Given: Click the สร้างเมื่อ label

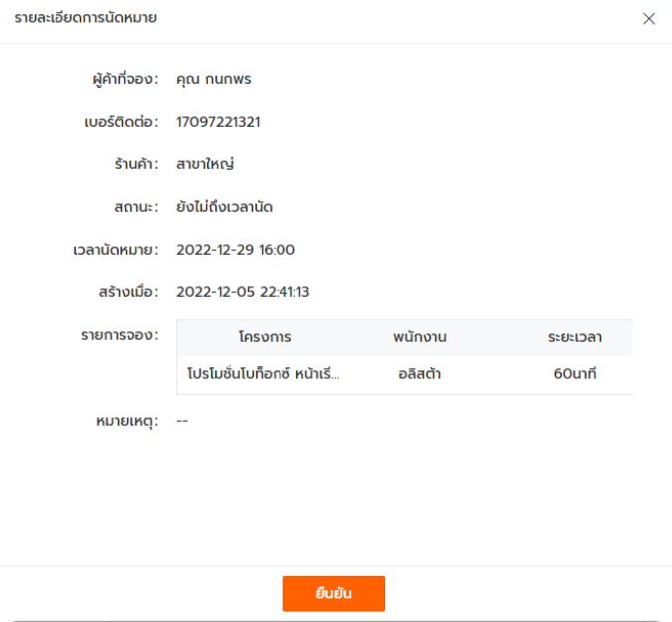Looking at the screenshot, I should (x=128, y=292).
